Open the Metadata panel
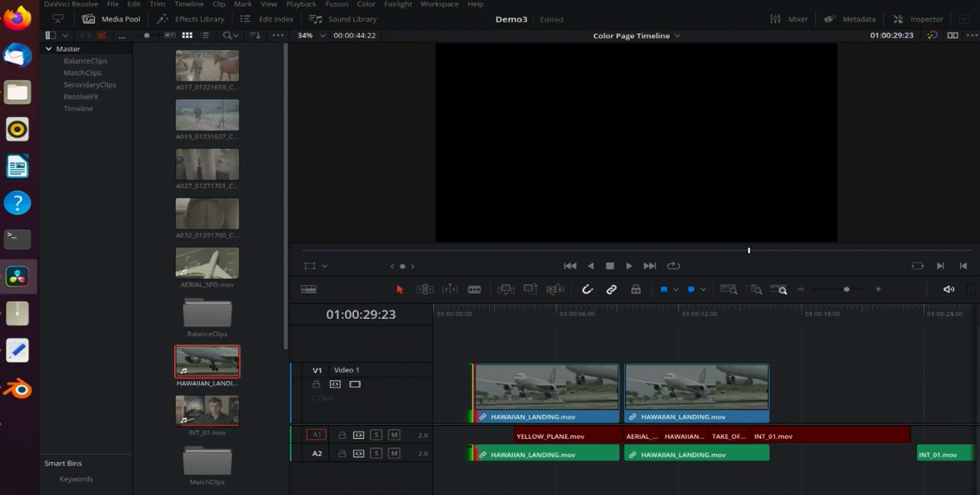Image resolution: width=980 pixels, height=495 pixels. pos(850,19)
